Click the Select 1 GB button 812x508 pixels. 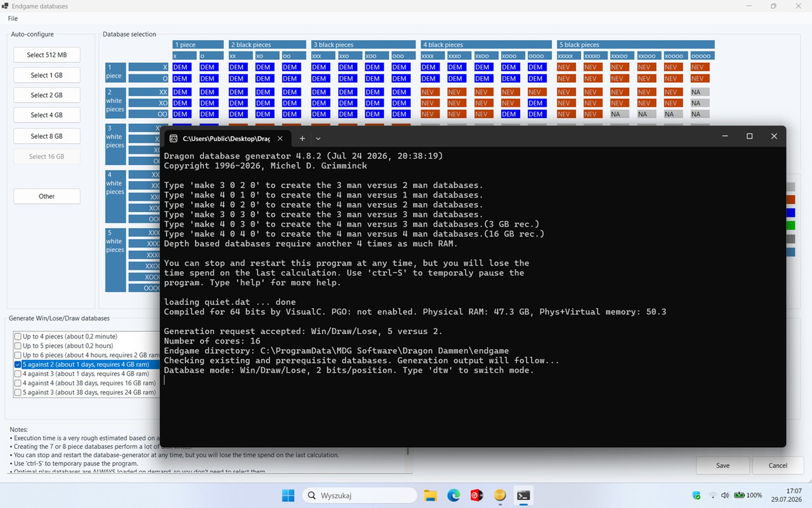tap(47, 75)
